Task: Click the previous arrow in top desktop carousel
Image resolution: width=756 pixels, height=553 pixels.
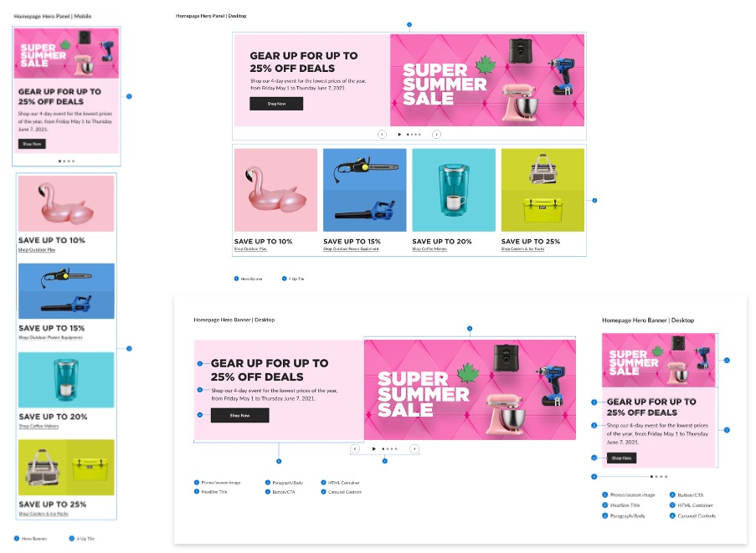Action: 382,135
